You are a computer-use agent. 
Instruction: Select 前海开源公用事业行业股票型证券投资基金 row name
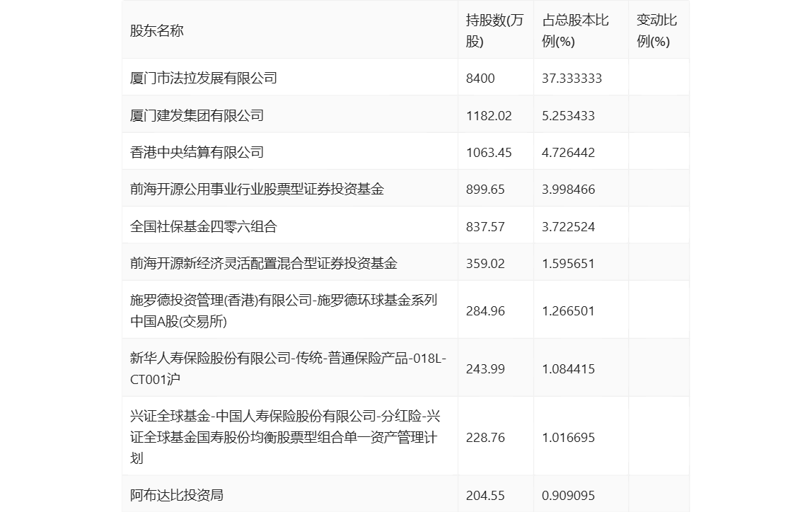point(257,189)
